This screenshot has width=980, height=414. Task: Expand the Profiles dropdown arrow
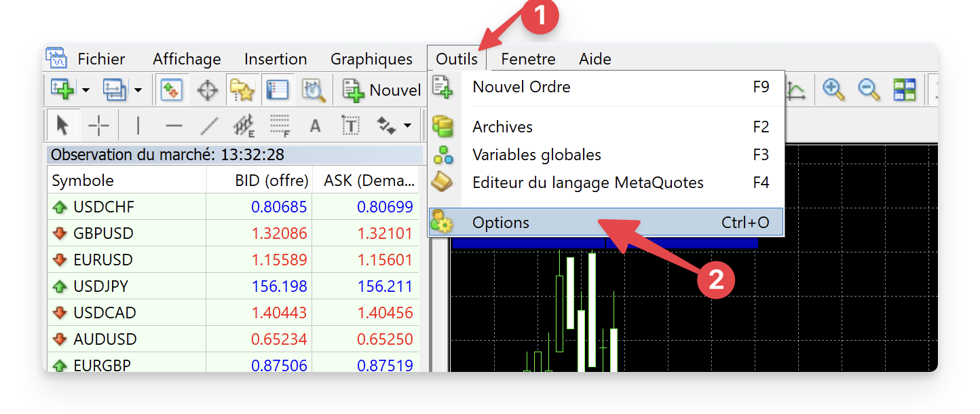pyautogui.click(x=138, y=90)
